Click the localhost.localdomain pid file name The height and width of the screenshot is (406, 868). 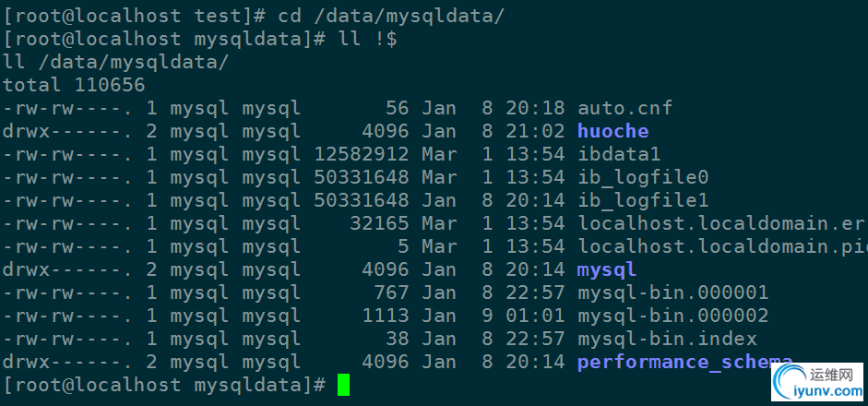coord(722,246)
